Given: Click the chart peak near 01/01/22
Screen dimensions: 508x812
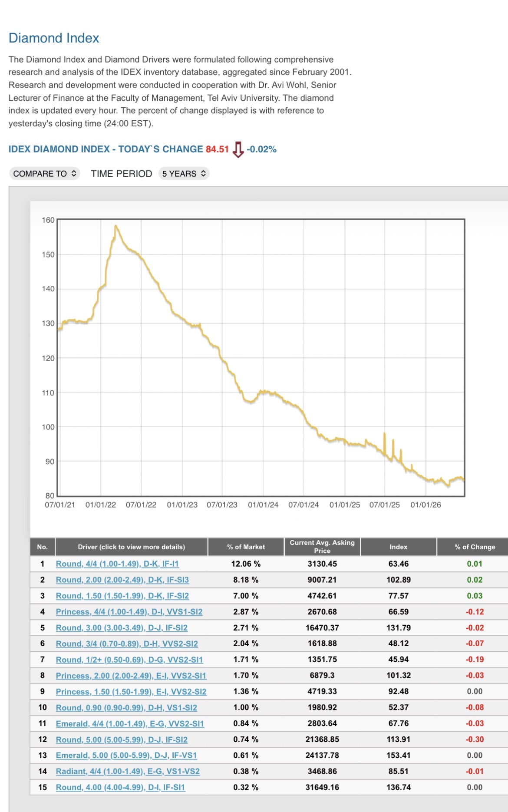Looking at the screenshot, I should click(115, 226).
